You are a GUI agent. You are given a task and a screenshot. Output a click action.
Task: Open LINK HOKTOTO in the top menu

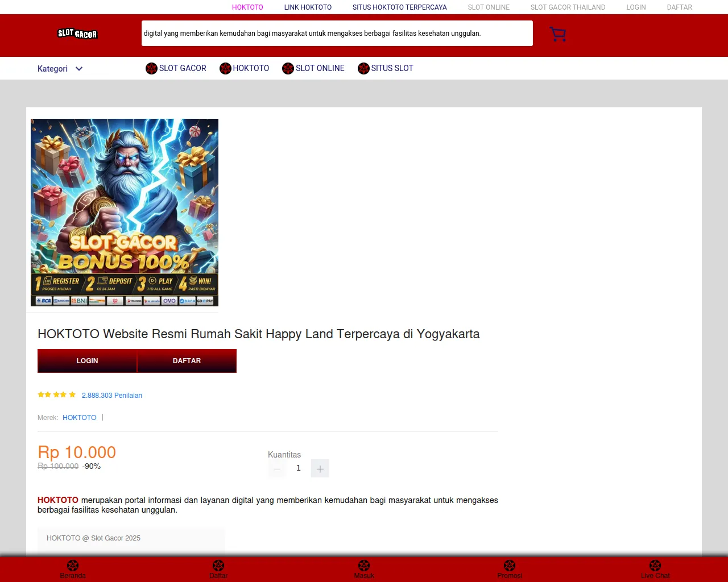pyautogui.click(x=308, y=7)
